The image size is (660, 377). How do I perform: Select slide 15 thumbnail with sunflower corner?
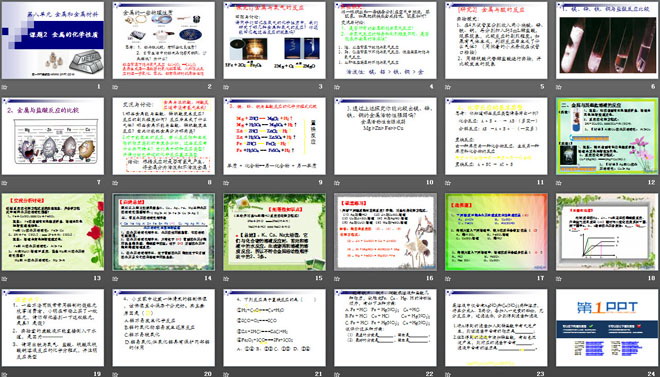point(274,232)
